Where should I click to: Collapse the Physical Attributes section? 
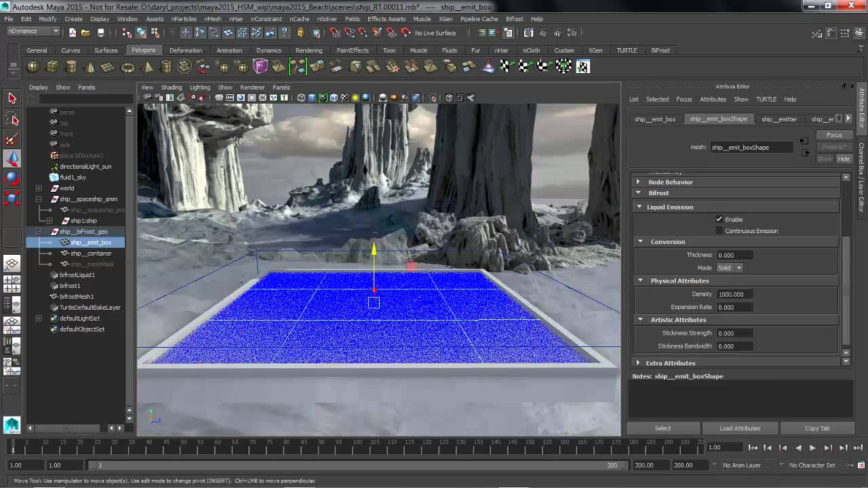[x=640, y=281]
